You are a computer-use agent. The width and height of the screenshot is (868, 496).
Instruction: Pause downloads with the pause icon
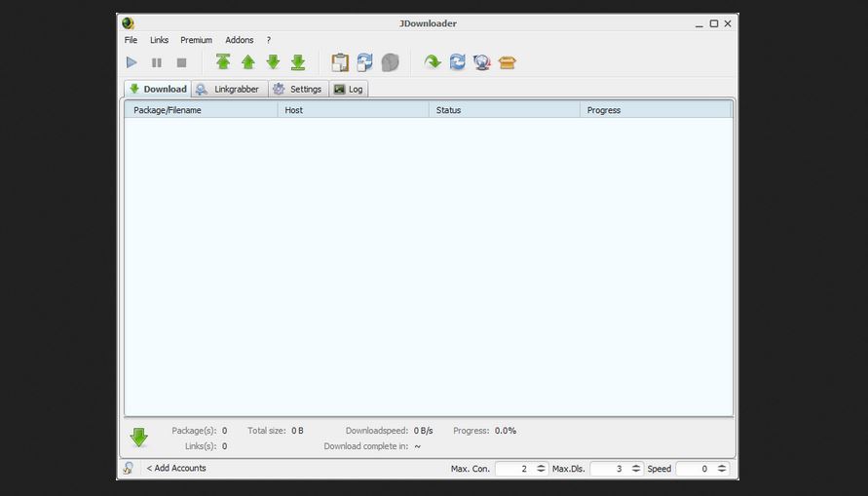[157, 62]
